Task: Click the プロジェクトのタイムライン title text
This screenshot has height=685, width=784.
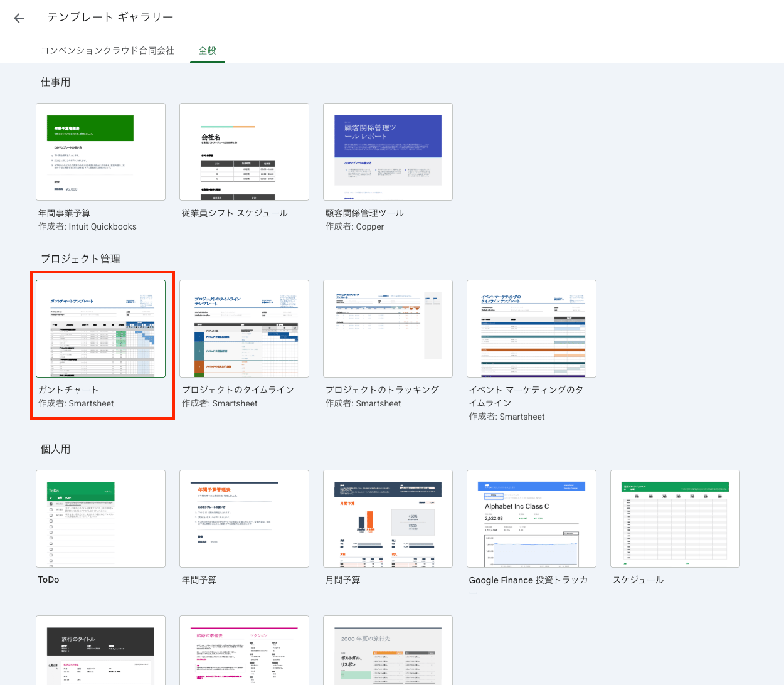Action: pyautogui.click(x=238, y=390)
